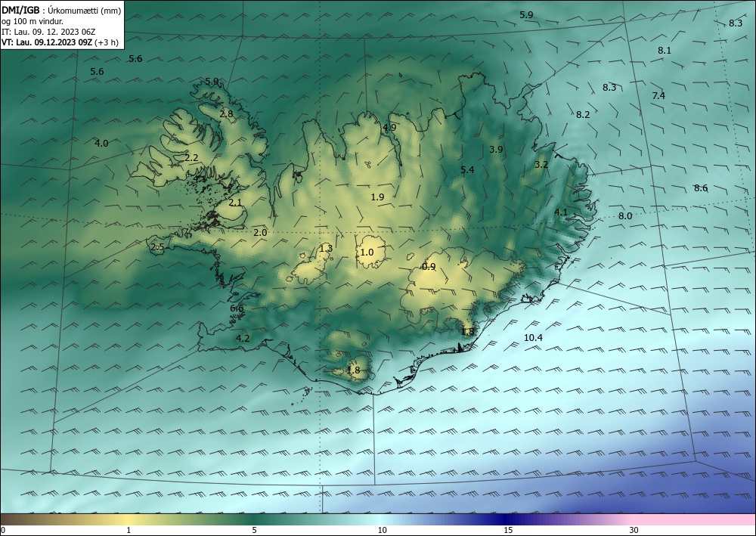
Task: Select the "IT: Lau. 09. 12. 2023 06Z" line
Action: pos(48,32)
